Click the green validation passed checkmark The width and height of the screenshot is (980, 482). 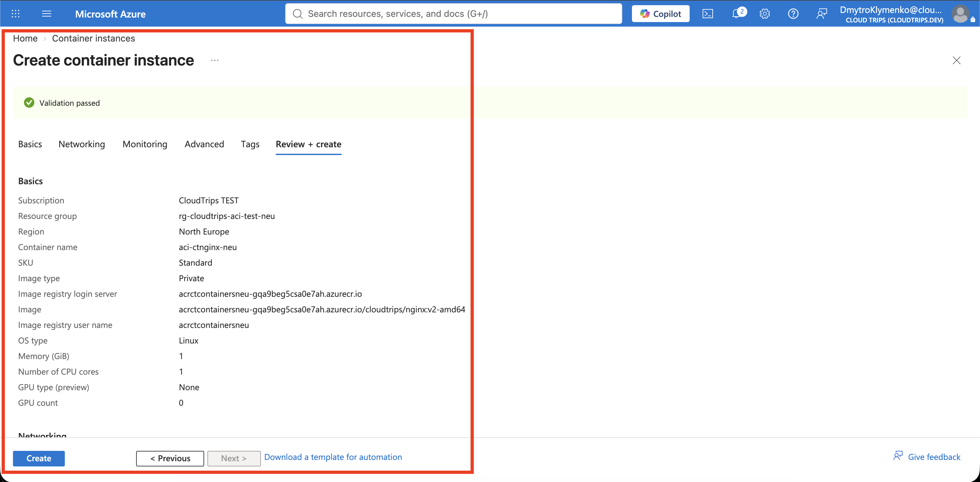click(29, 103)
